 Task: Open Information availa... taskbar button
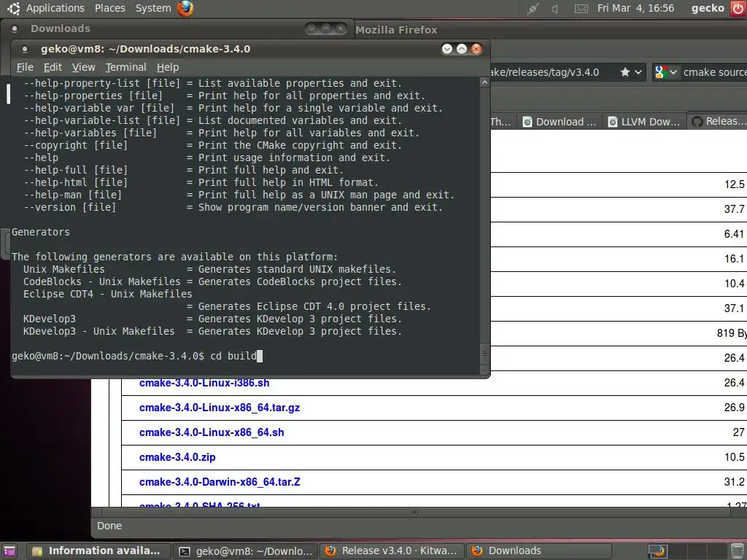click(x=98, y=551)
